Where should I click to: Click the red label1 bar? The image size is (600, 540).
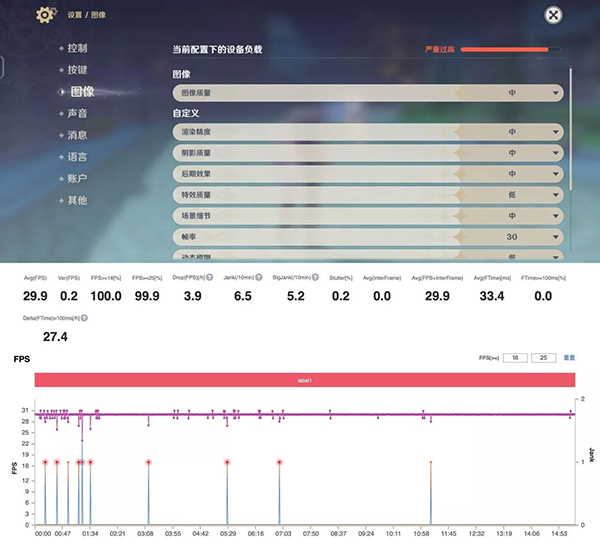304,380
